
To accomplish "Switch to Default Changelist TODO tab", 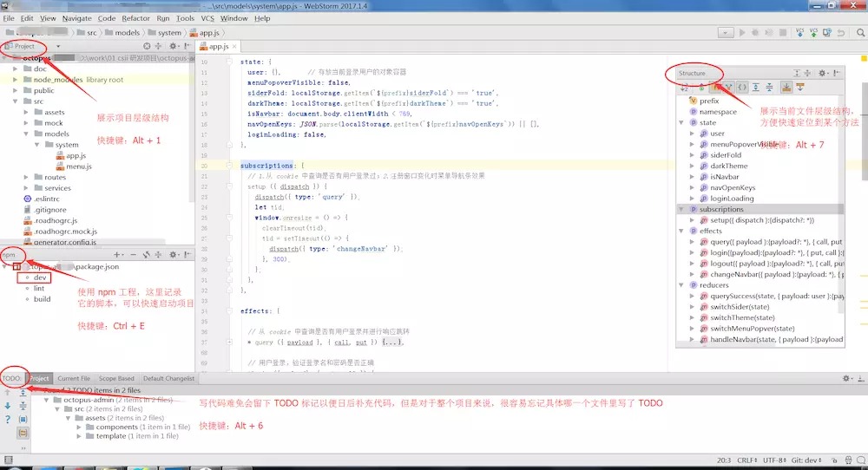I will pos(168,378).
